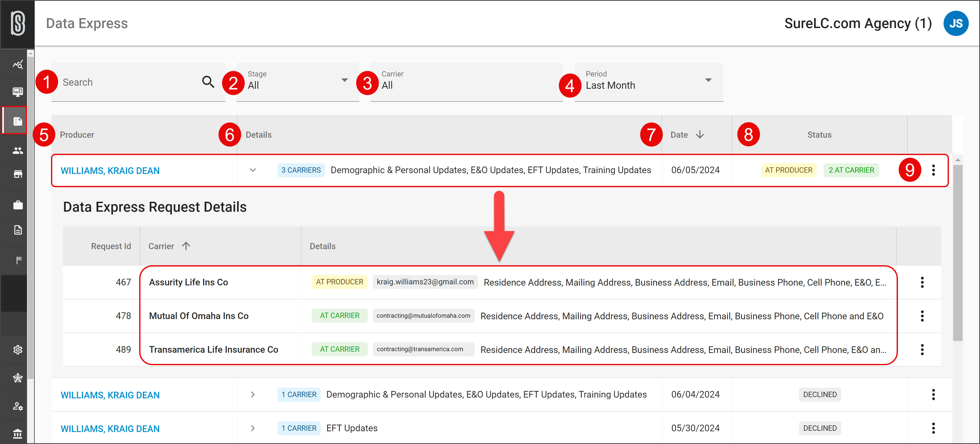Open the JS user avatar menu
The image size is (980, 444).
pyautogui.click(x=955, y=23)
